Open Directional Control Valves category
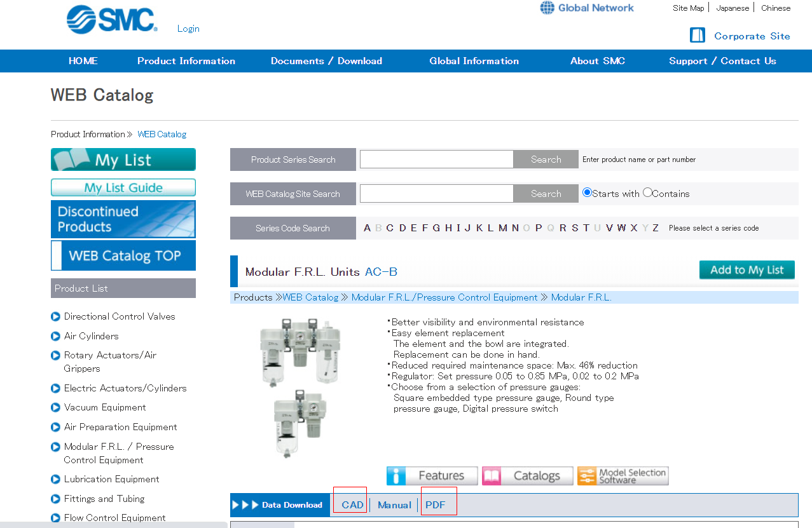 pyautogui.click(x=119, y=316)
